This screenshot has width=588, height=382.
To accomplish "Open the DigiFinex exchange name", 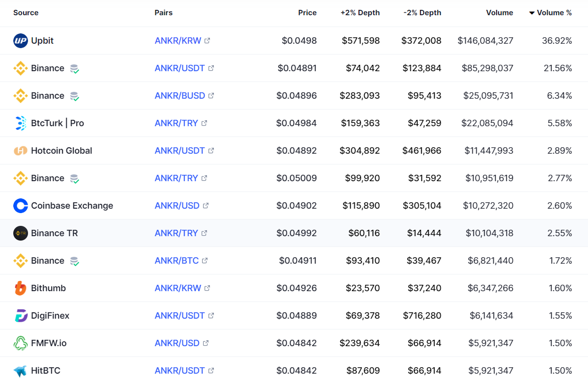I will click(50, 316).
